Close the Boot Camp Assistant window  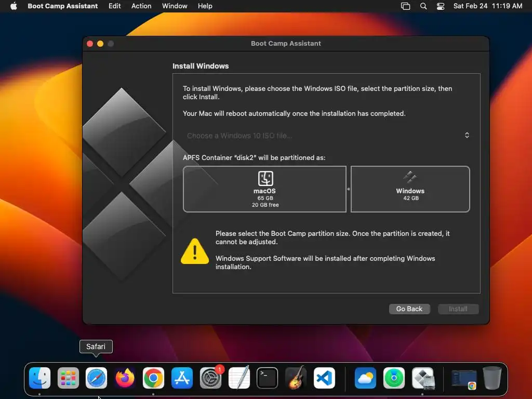click(x=90, y=44)
